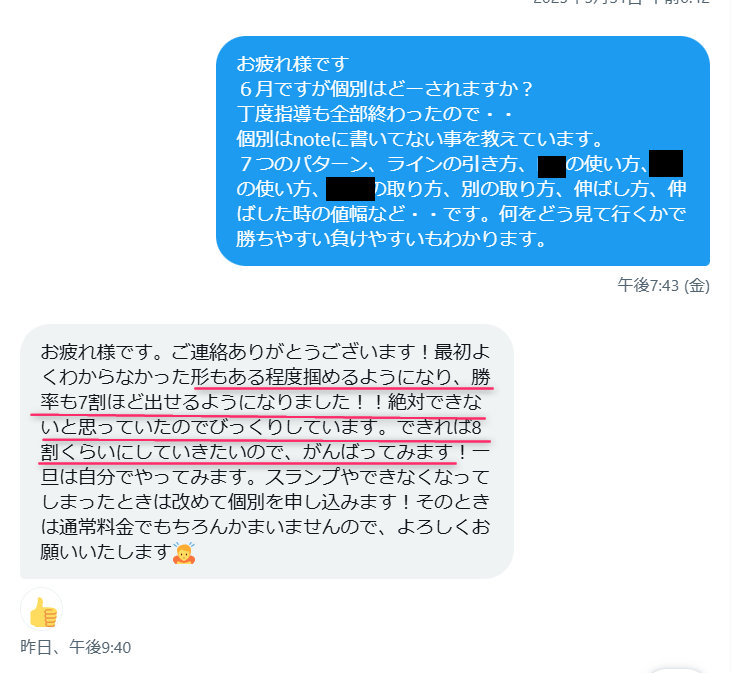
Task: Click the 昨日、午後9:40 timestamp
Action: pos(76,647)
